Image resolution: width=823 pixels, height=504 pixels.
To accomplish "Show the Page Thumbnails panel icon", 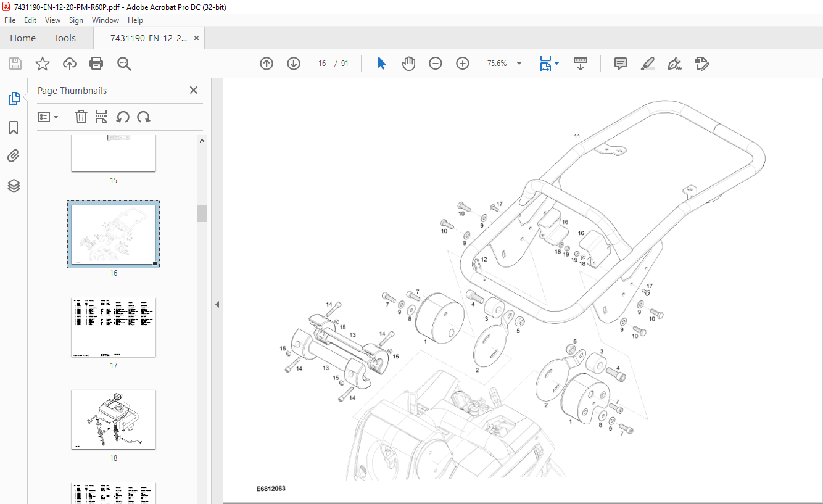I will point(14,98).
